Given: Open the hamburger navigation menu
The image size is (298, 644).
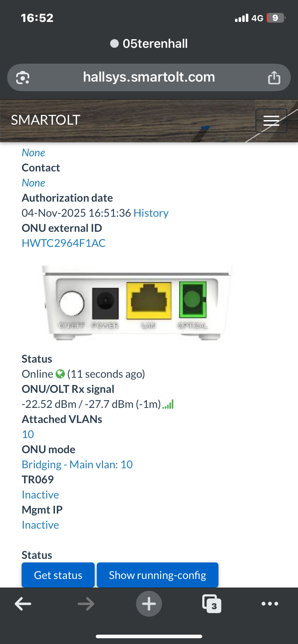Looking at the screenshot, I should coord(271,121).
